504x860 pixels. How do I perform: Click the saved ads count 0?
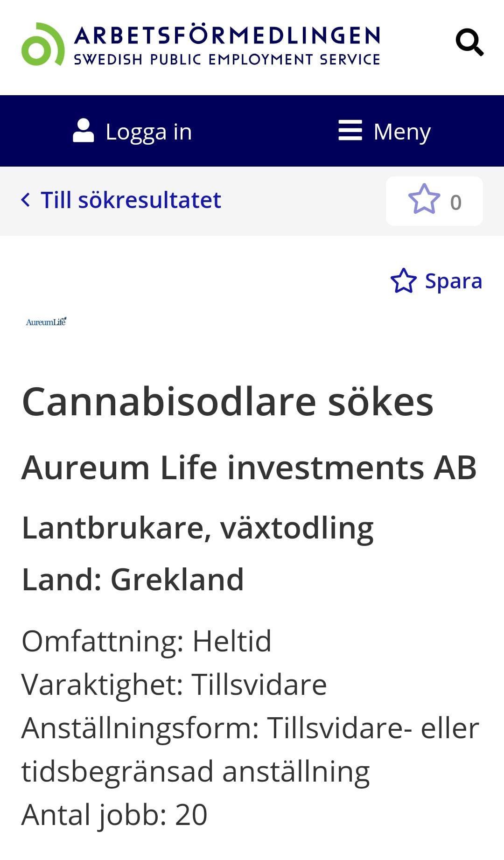pos(456,203)
